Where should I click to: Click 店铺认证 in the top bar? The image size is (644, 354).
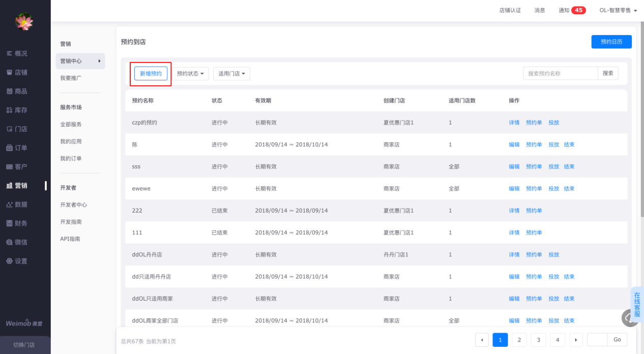click(x=510, y=10)
